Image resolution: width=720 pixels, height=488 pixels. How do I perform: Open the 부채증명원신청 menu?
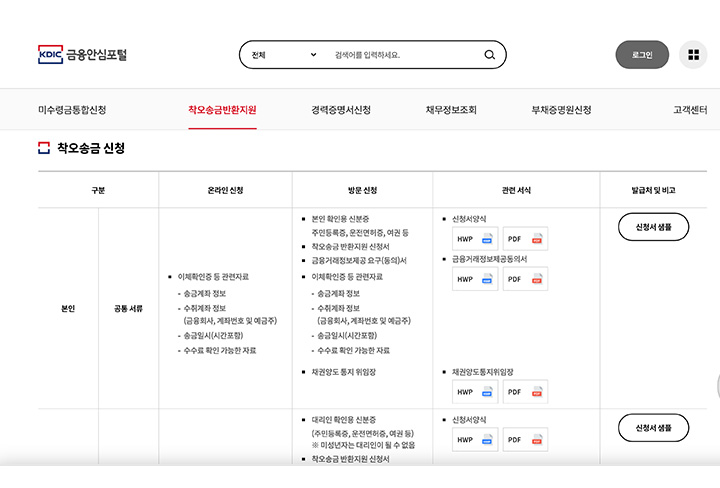click(x=561, y=110)
